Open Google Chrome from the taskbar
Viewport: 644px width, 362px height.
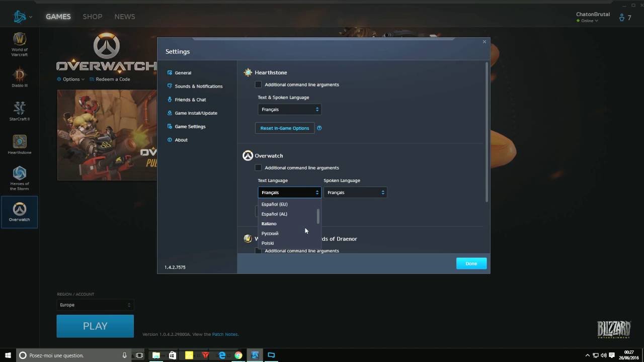point(238,355)
